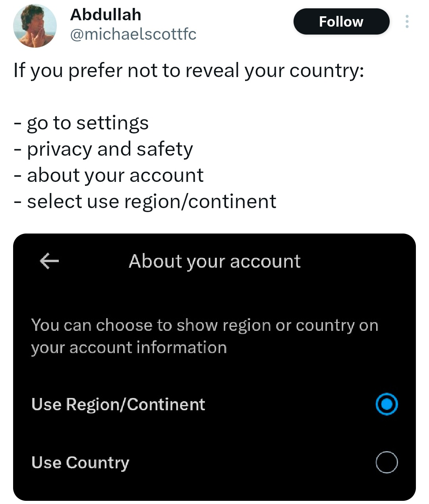
Task: Click the "Use Country" option label
Action: [x=80, y=463]
